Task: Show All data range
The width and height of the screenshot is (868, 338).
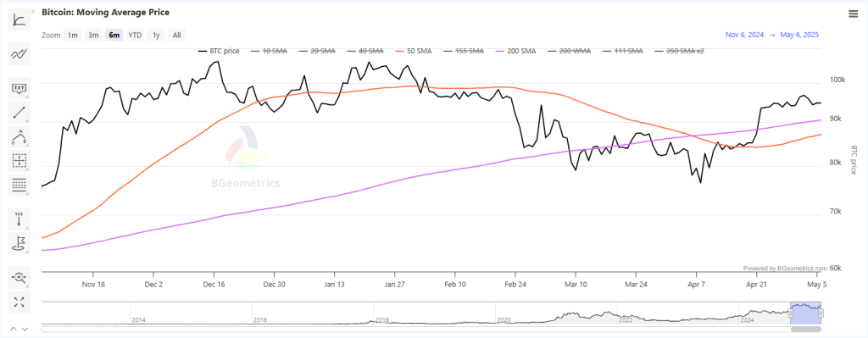Action: tap(176, 35)
